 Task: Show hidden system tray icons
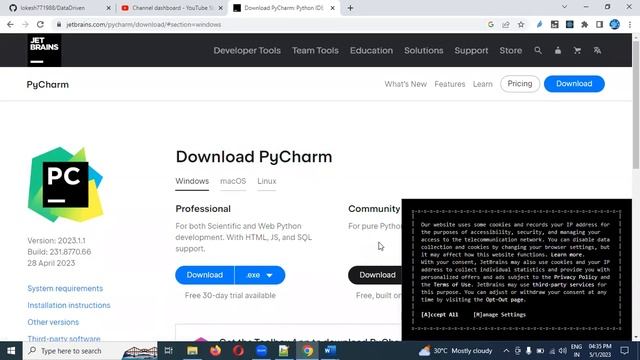tap(506, 351)
